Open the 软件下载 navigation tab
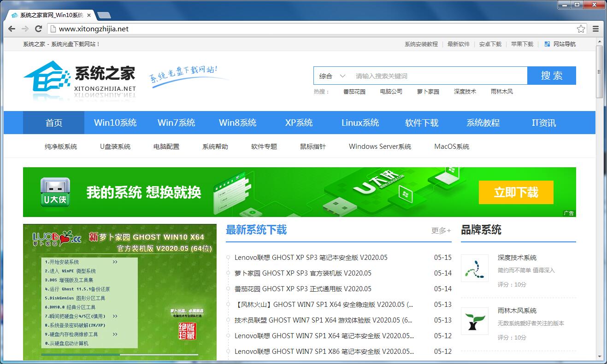 pyautogui.click(x=422, y=123)
